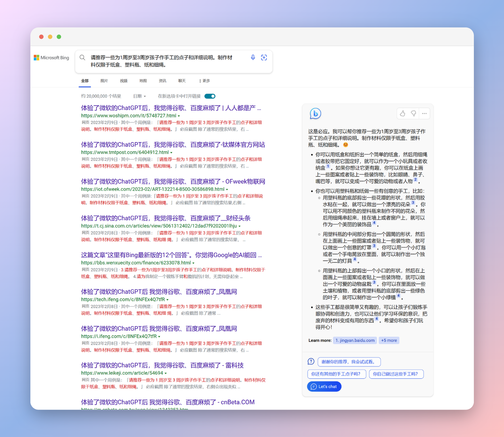Image resolution: width=504 pixels, height=437 pixels.
Task: Click citation 4 after 小绿植
Action: pyautogui.click(x=398, y=296)
